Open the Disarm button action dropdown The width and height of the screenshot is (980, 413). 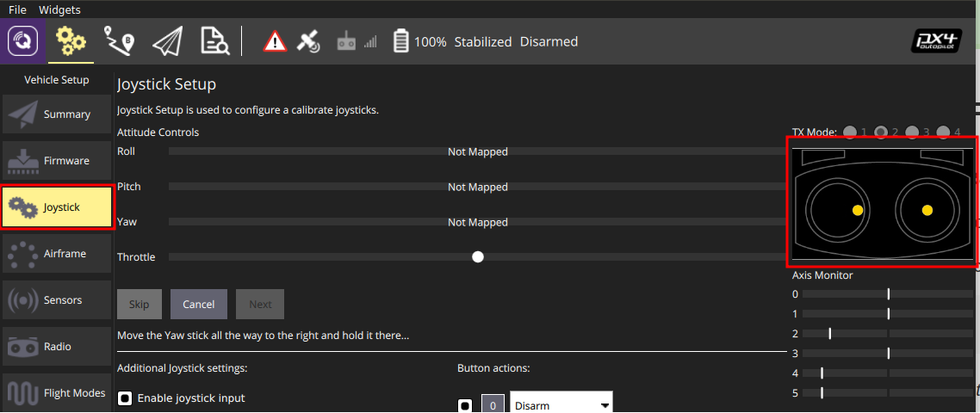pos(561,405)
